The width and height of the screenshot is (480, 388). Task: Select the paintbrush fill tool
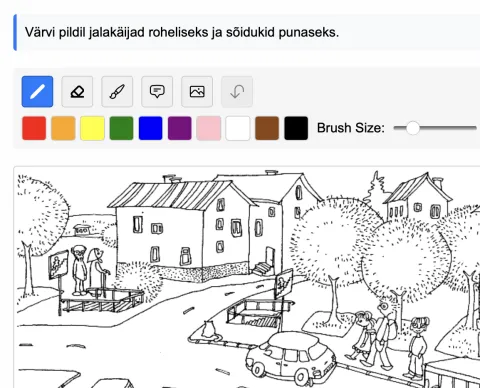click(117, 92)
